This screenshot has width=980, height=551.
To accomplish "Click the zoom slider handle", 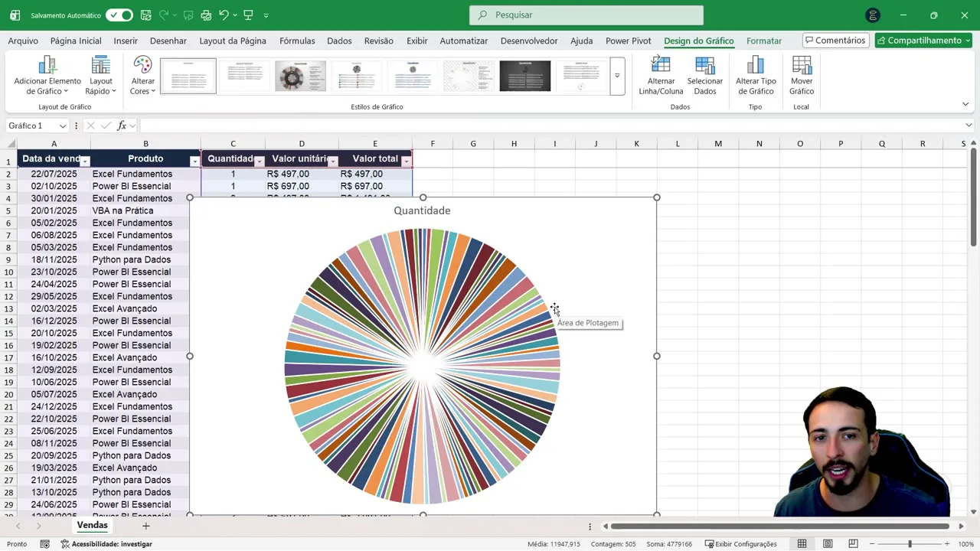I will coord(910,544).
